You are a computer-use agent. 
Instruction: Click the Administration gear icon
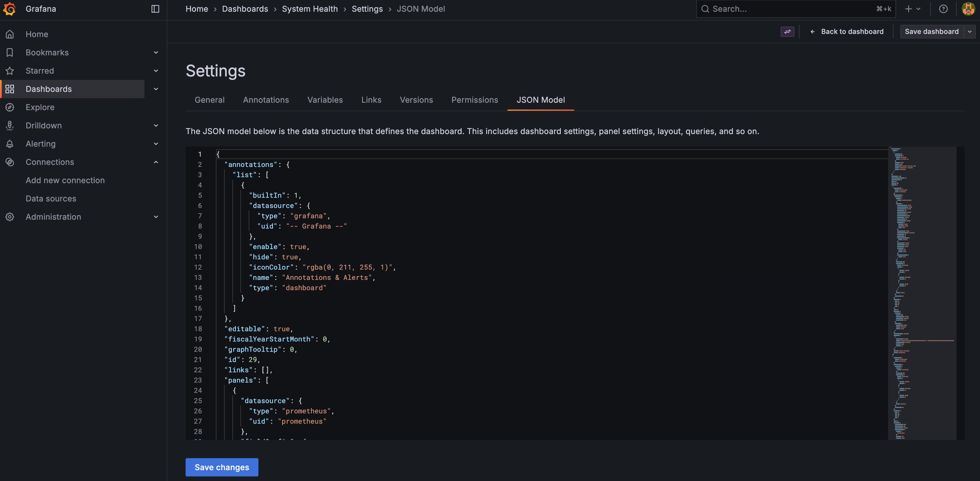click(x=10, y=217)
